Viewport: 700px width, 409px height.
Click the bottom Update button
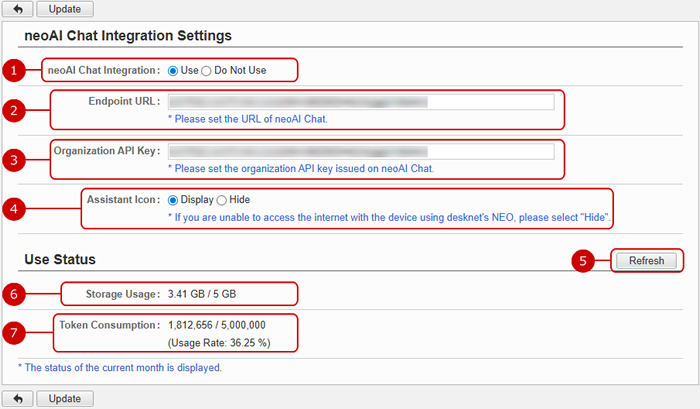point(65,398)
